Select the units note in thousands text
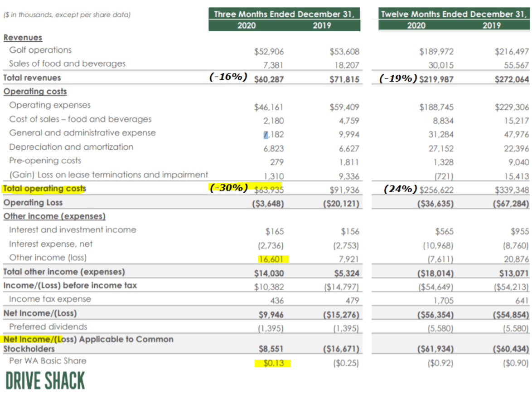 [x=67, y=15]
